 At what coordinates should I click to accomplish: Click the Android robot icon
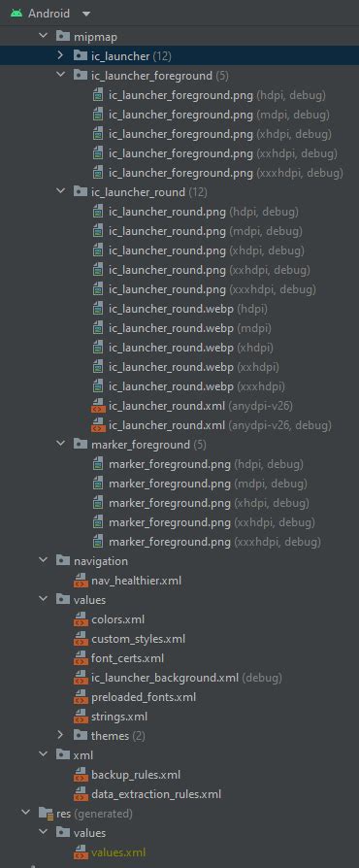[16, 14]
